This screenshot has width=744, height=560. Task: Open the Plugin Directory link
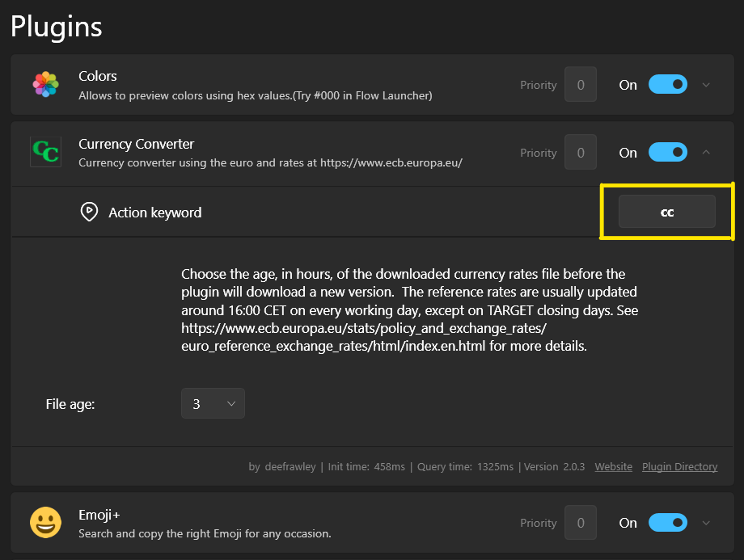coord(679,466)
